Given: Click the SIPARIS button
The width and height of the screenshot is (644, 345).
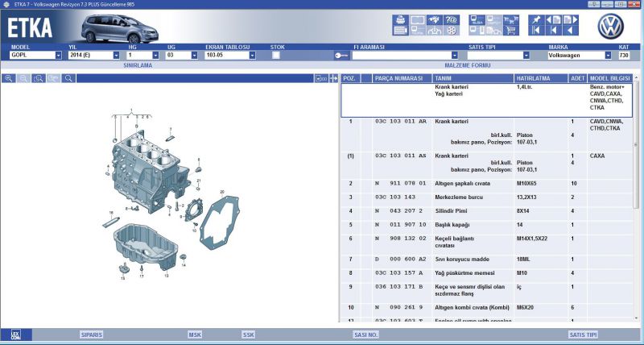Looking at the screenshot, I should tap(92, 335).
